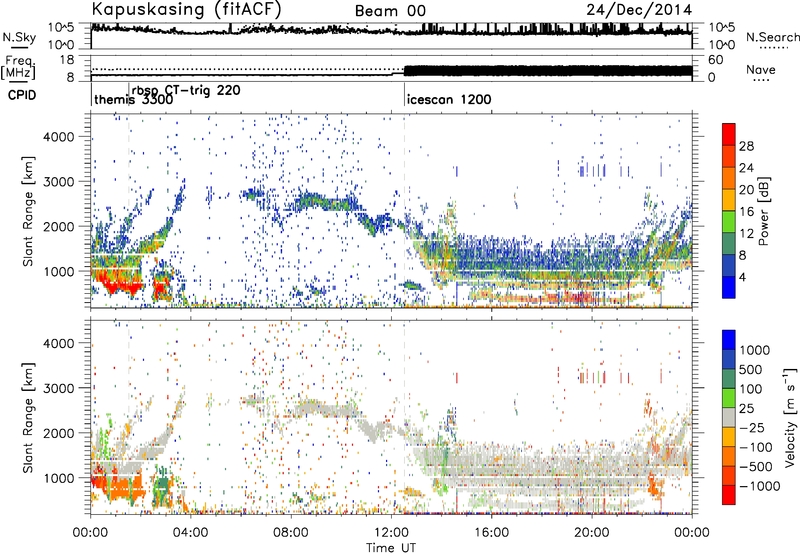Click the date '24/Dec/2014'
Image resolution: width=800 pixels, height=554 pixels.
(x=639, y=10)
